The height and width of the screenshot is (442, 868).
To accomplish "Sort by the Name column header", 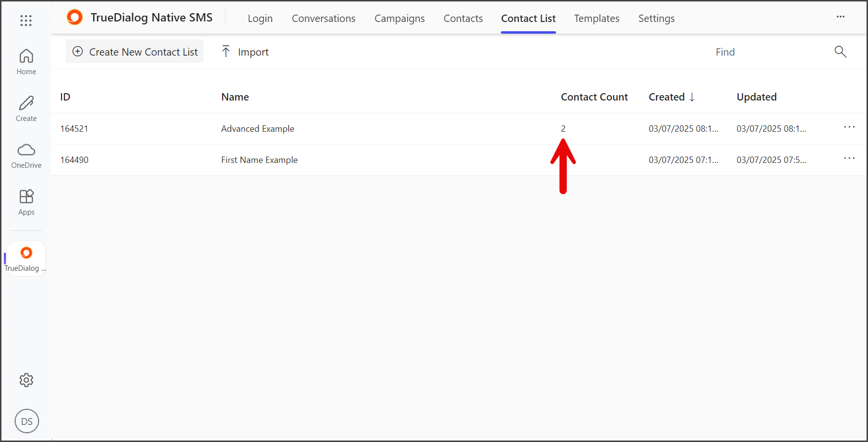I will [235, 97].
